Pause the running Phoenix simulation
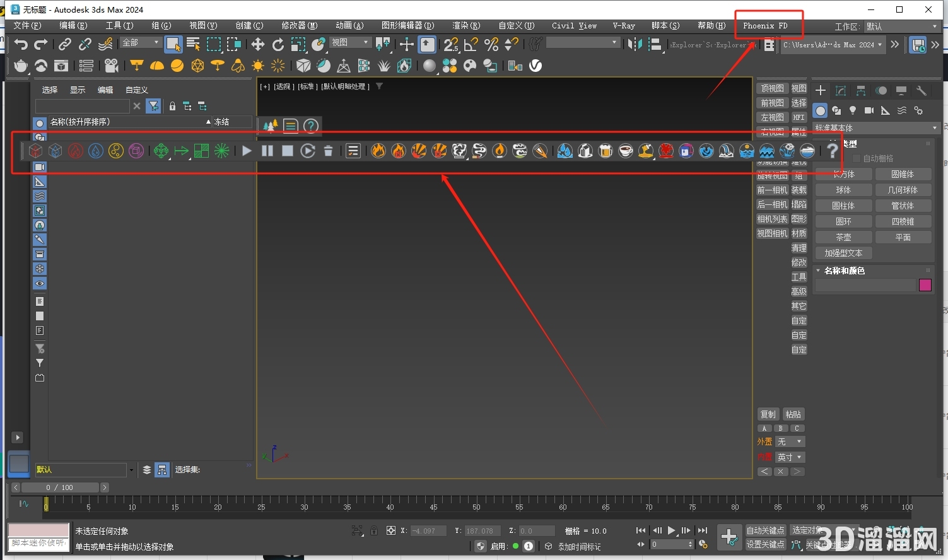This screenshot has height=560, width=948. [x=267, y=151]
